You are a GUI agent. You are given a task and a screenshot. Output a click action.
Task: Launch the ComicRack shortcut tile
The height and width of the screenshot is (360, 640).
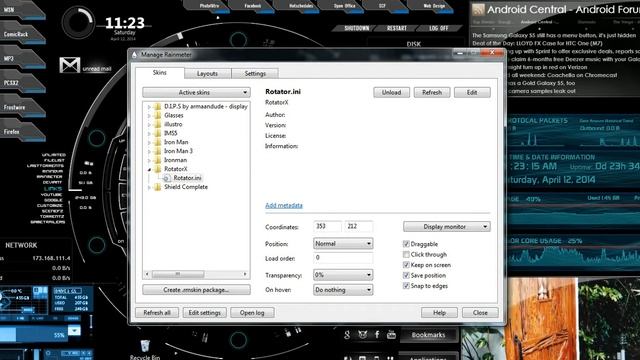21,35
